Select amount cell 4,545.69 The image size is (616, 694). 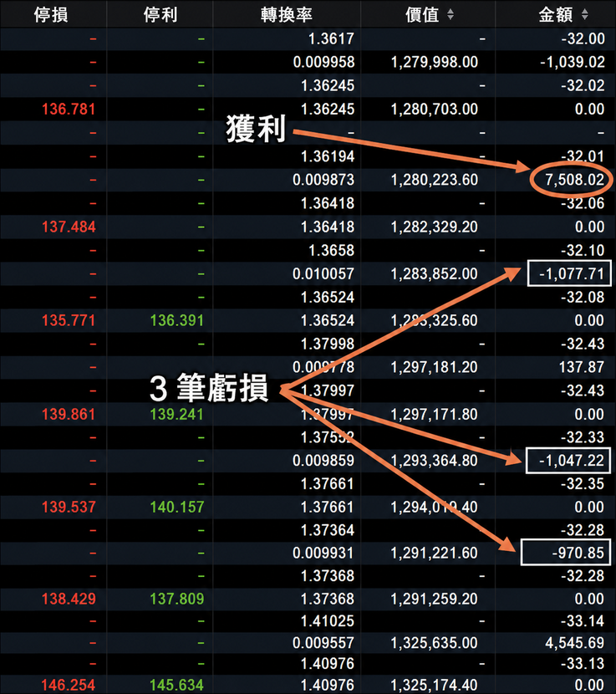[574, 642]
